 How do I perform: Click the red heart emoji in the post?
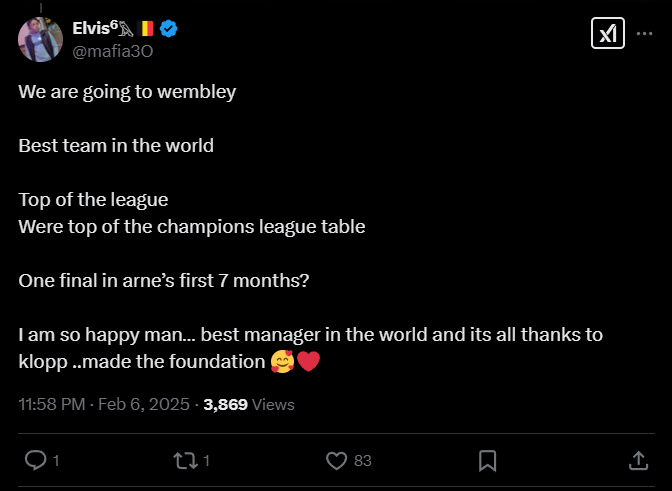[308, 362]
